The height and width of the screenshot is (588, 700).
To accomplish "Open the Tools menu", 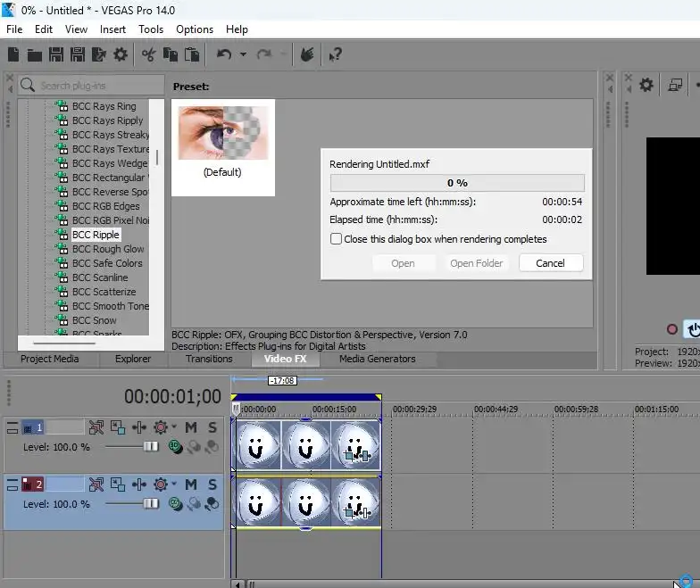I will (x=151, y=29).
